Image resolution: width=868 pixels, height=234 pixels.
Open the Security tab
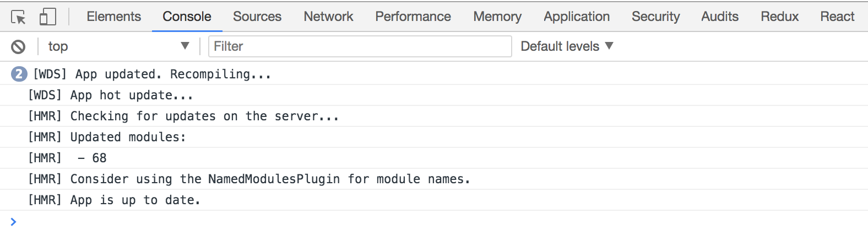[x=655, y=17]
